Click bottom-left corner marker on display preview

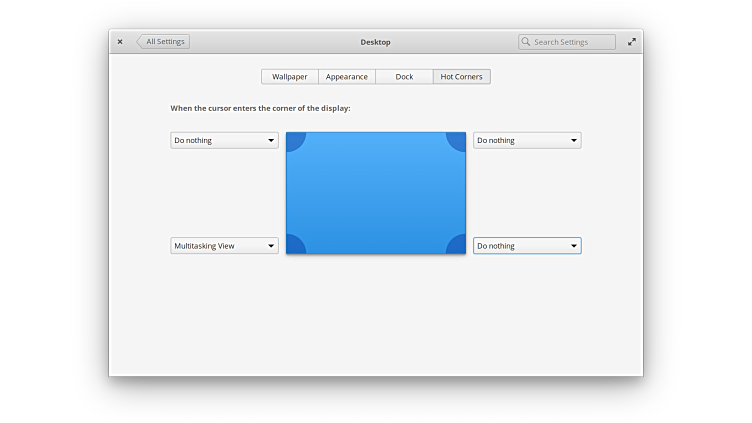pos(294,246)
